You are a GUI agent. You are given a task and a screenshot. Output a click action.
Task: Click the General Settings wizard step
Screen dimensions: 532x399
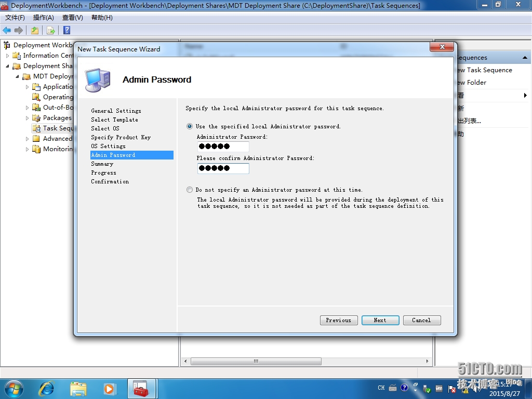(116, 111)
